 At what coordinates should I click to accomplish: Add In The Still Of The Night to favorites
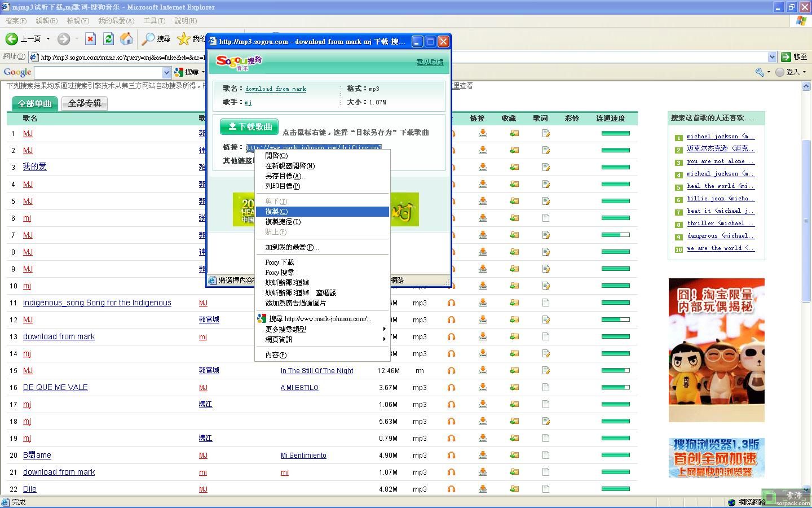[514, 371]
